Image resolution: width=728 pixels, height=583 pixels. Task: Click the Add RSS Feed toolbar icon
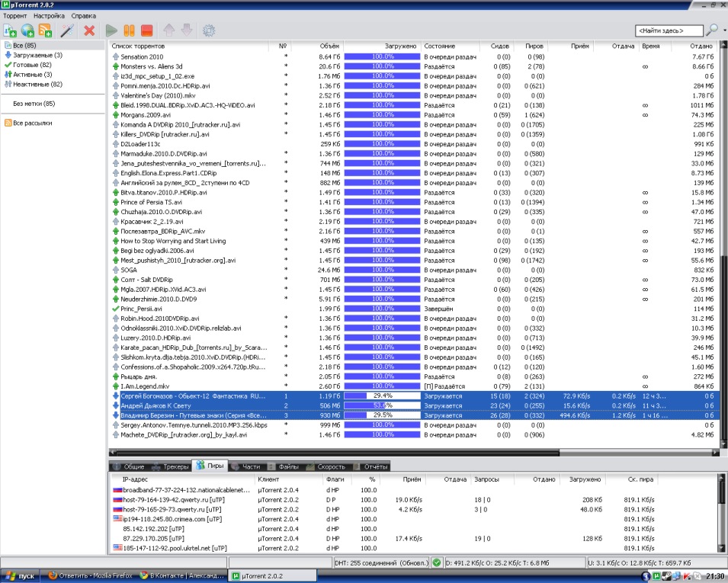[x=46, y=30]
